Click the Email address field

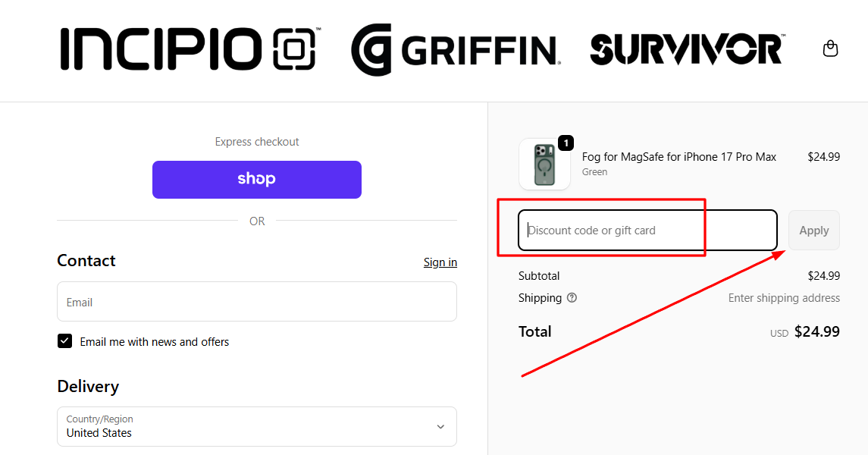pyautogui.click(x=256, y=301)
